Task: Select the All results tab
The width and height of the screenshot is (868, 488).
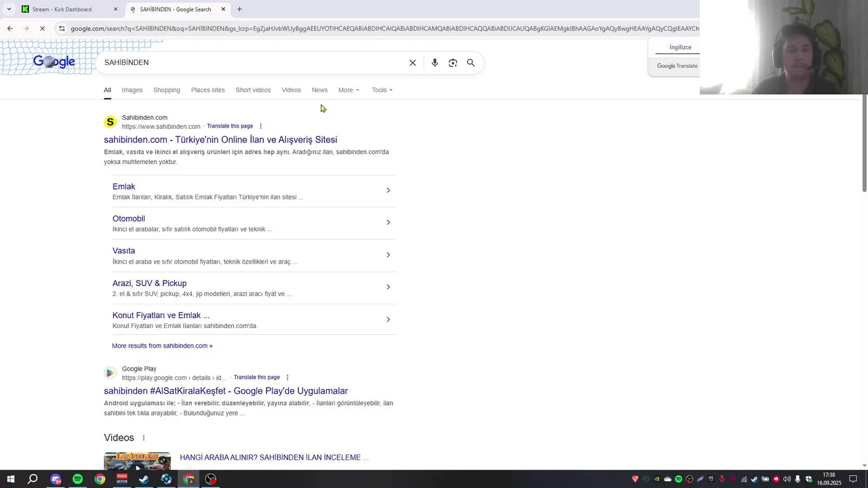Action: click(107, 90)
